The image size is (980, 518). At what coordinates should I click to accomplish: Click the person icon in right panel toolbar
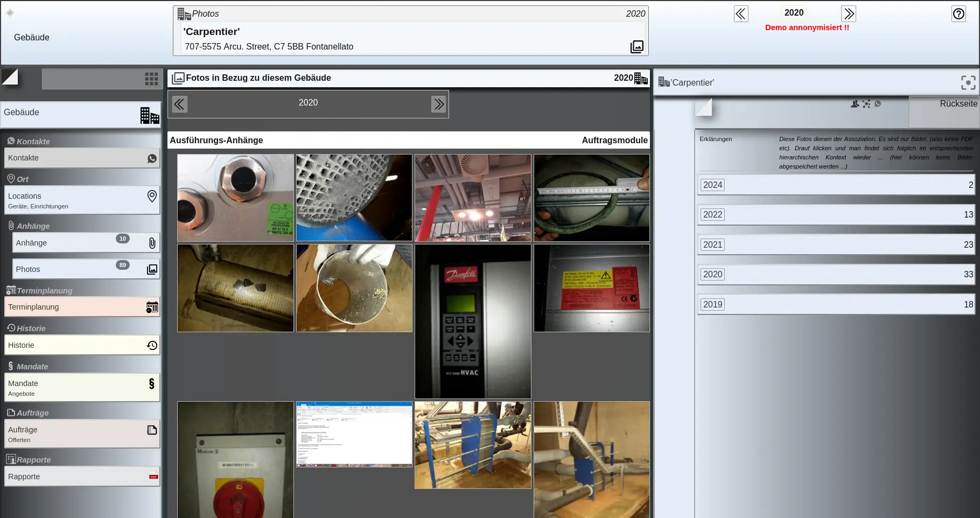pos(855,103)
